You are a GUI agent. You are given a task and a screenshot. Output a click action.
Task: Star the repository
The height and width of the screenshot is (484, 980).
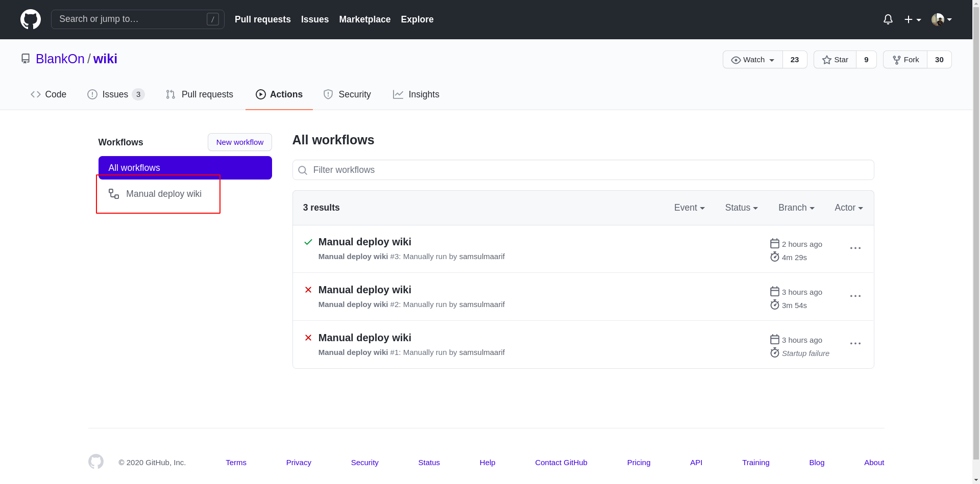click(x=835, y=60)
